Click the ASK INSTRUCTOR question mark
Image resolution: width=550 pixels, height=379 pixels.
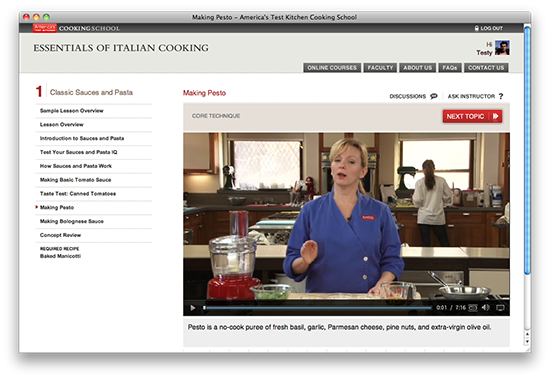(x=501, y=96)
